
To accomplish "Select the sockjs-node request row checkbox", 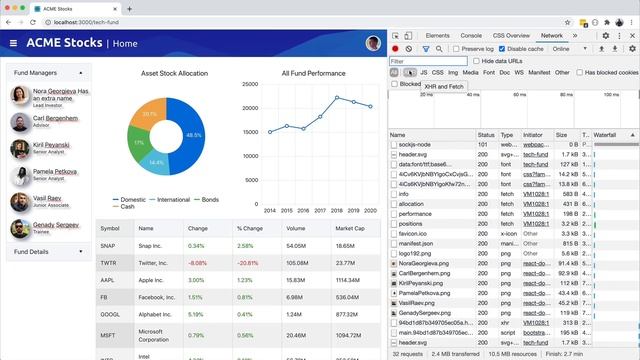I will click(x=394, y=144).
